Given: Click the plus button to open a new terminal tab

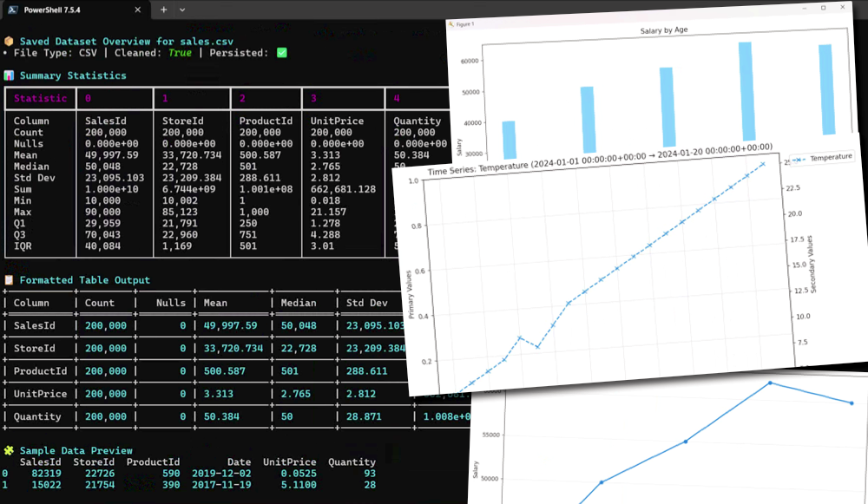Looking at the screenshot, I should click(x=163, y=10).
